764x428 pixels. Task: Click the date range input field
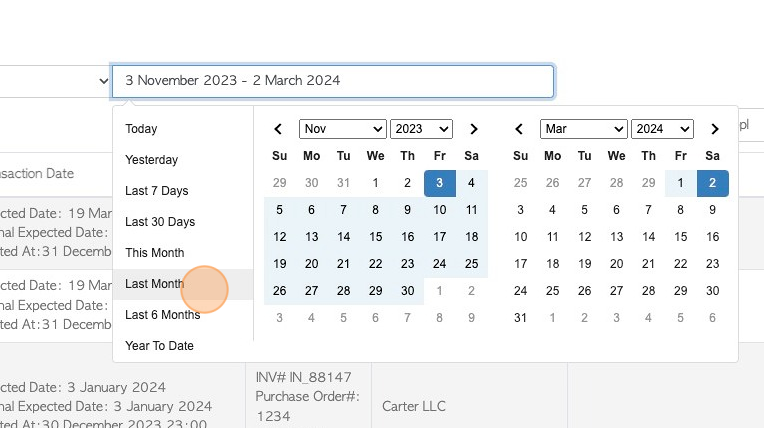click(333, 81)
